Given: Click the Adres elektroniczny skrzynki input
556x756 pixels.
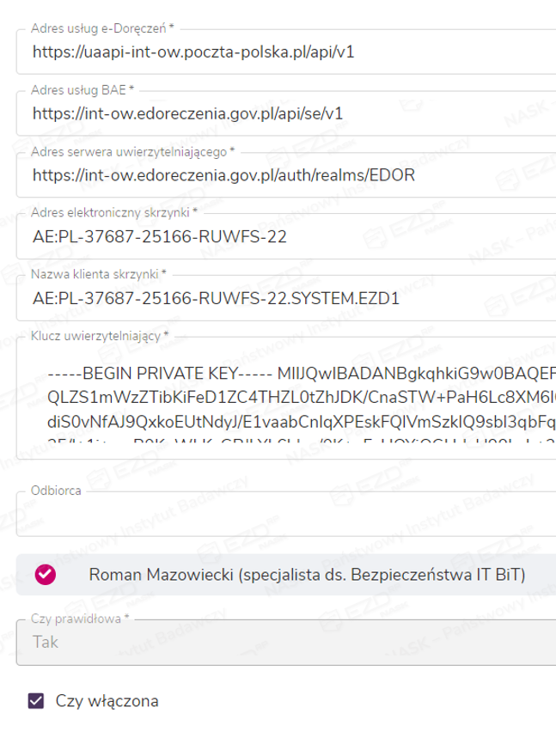Looking at the screenshot, I should pos(284,237).
